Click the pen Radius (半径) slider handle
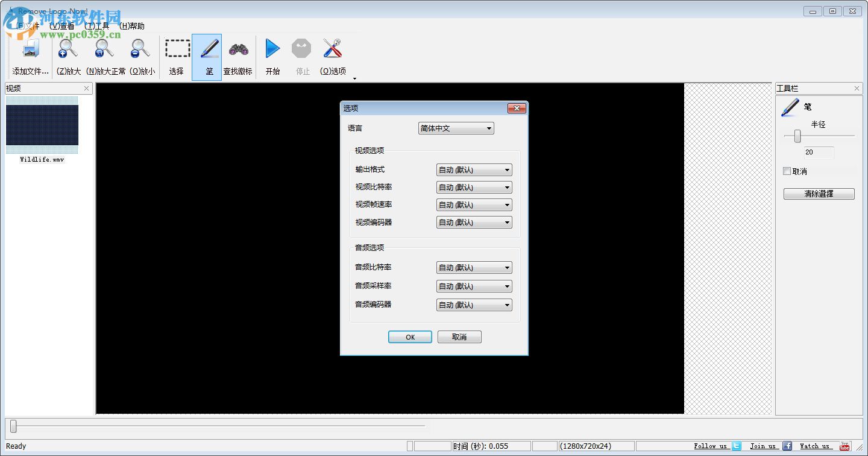 pyautogui.click(x=797, y=136)
